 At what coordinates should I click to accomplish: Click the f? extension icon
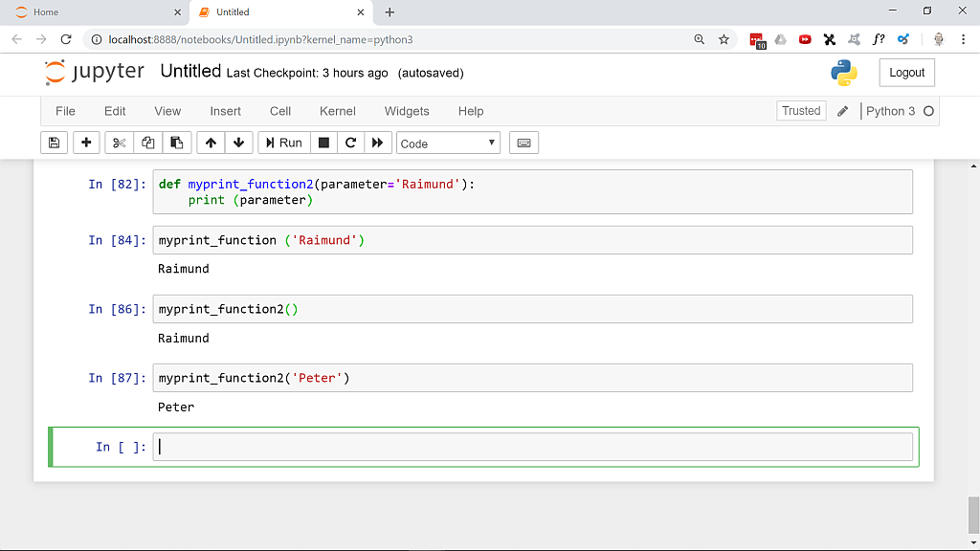pyautogui.click(x=879, y=39)
